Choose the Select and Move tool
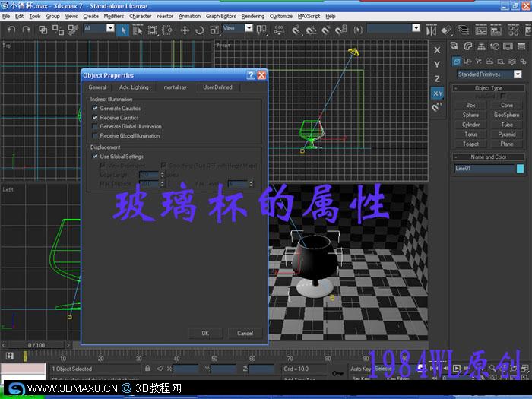This screenshot has width=532, height=399. (x=185, y=30)
